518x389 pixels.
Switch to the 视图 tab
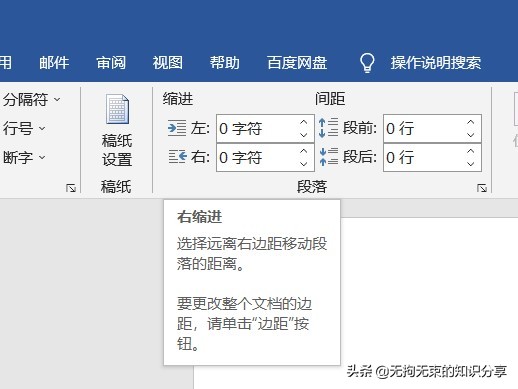(168, 63)
